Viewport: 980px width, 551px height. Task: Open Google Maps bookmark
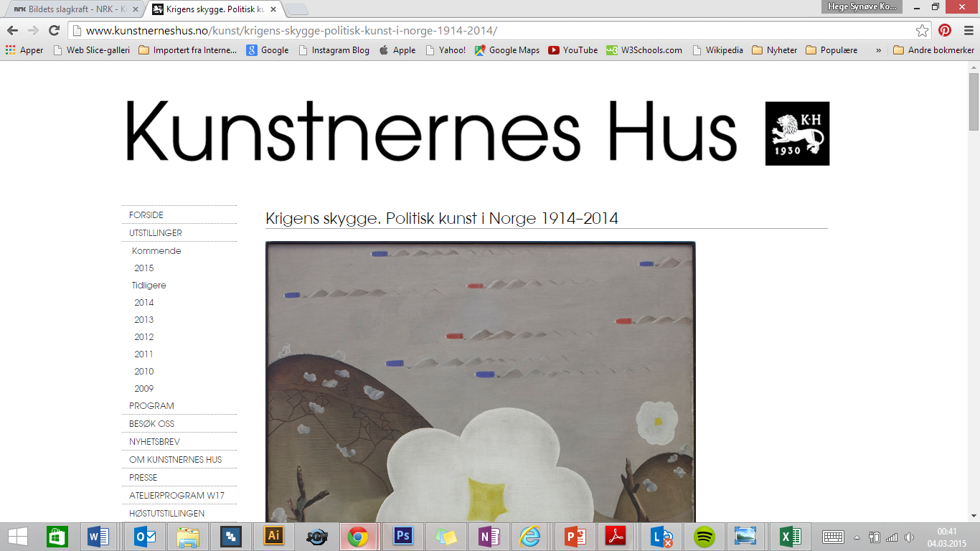[507, 50]
